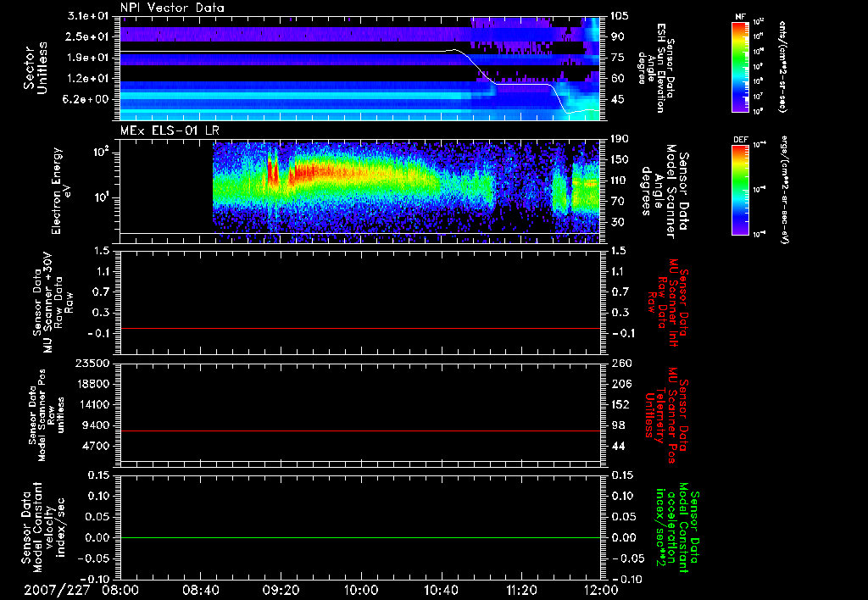Click the 10:40 time axis label
This screenshot has width=868, height=600.
point(441,588)
